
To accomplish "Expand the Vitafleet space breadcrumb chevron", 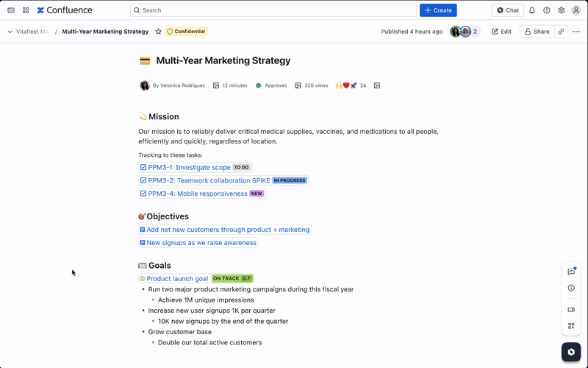I will coord(10,32).
